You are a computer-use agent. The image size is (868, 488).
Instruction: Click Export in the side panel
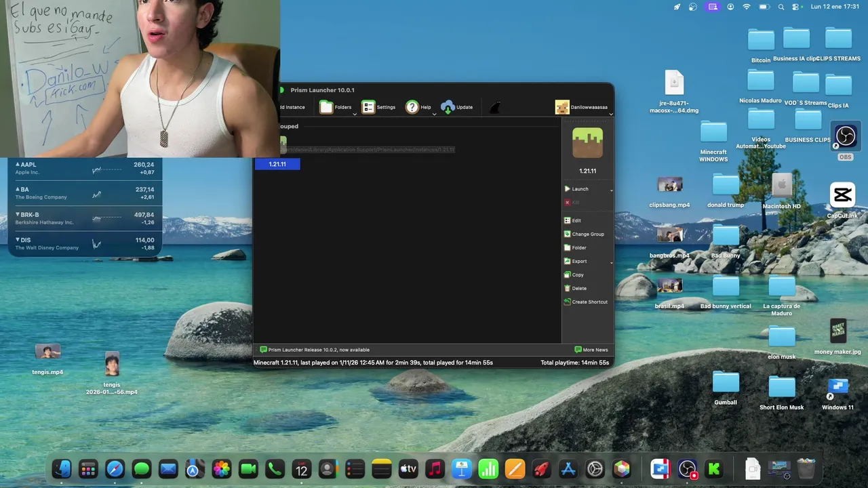click(575, 261)
